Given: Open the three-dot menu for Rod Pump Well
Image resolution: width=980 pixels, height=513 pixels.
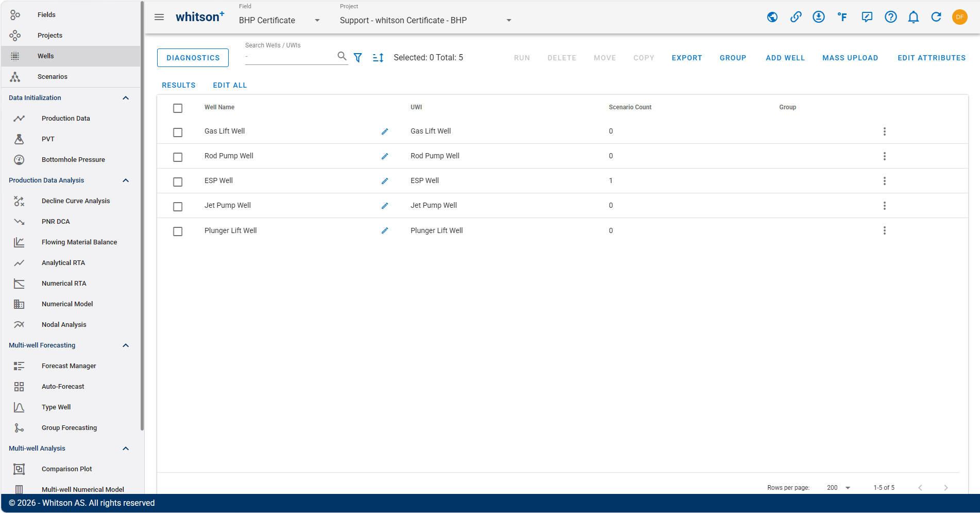Looking at the screenshot, I should pyautogui.click(x=884, y=156).
